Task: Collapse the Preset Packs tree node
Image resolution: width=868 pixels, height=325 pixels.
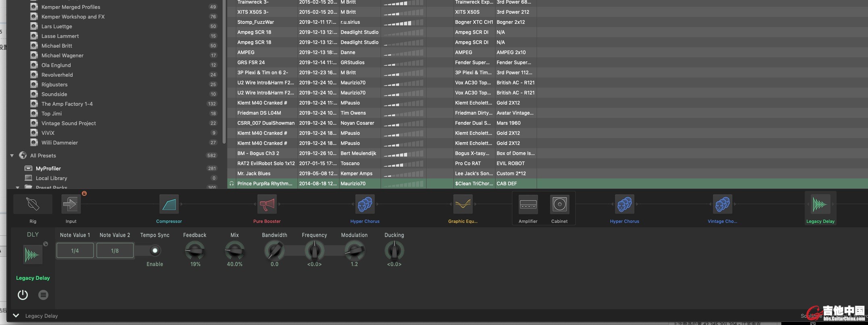Action: pyautogui.click(x=17, y=187)
